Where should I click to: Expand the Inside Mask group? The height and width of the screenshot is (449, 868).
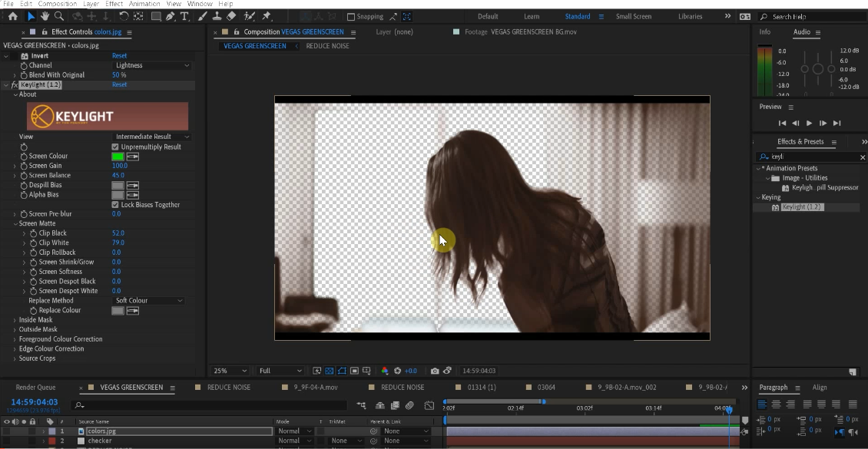(x=15, y=320)
